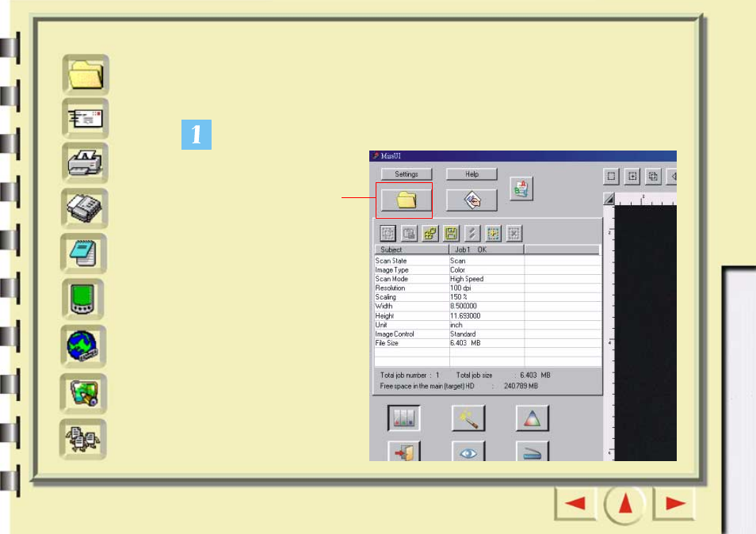Click the yellow stacked-boxes toolbar icon
Screen dimensions: 756x534
[430, 234]
